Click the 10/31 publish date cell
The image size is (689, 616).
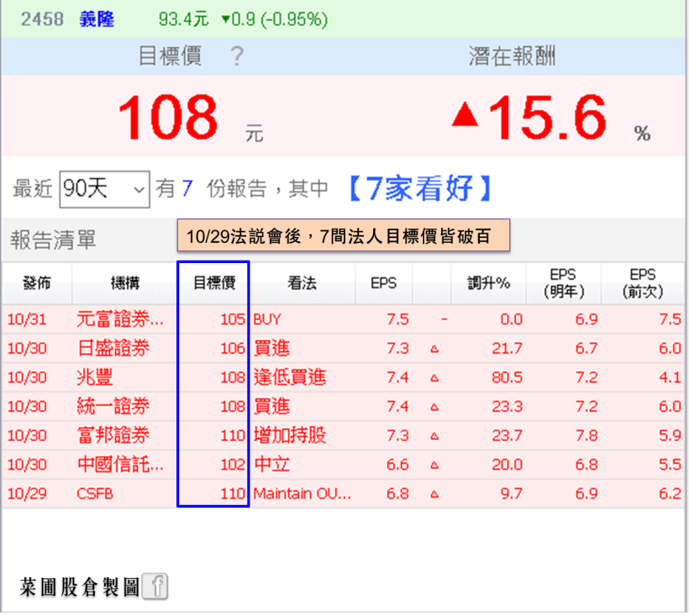tap(27, 319)
